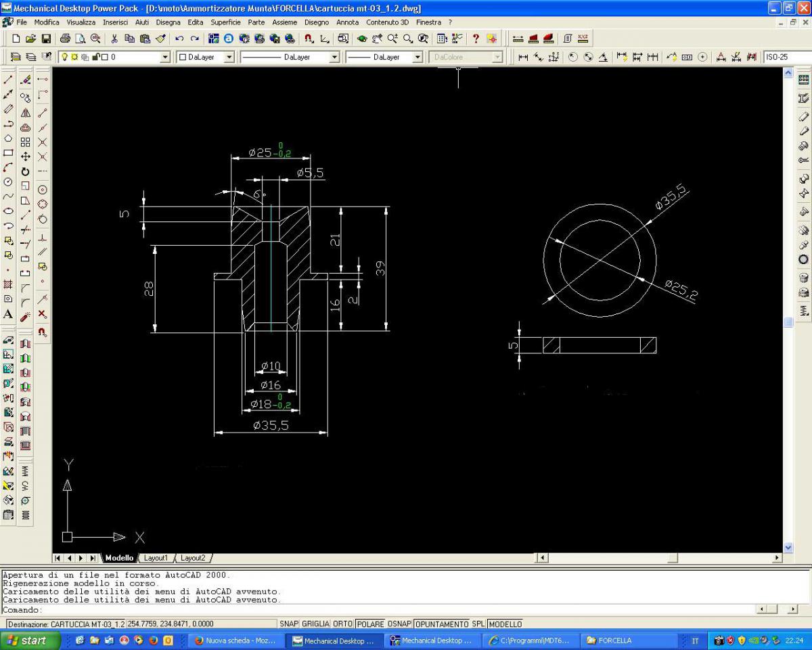The height and width of the screenshot is (650, 812).
Task: Open the Modifica menu
Action: click(47, 22)
